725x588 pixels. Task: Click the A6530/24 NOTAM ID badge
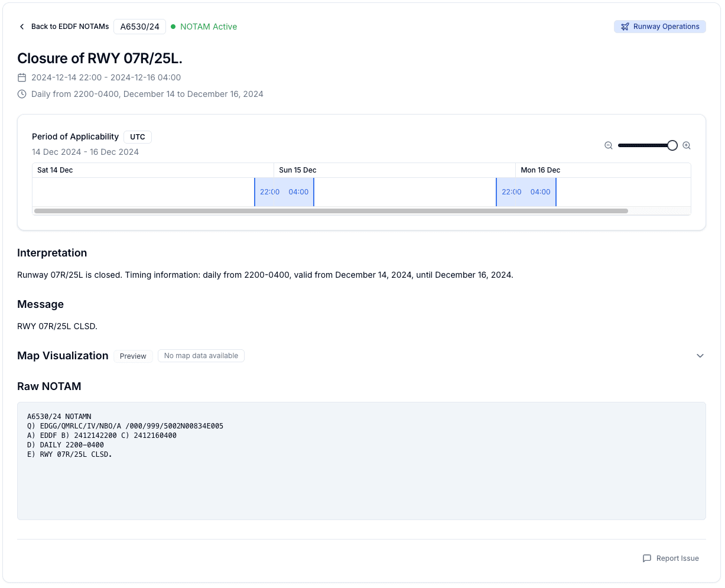point(139,27)
